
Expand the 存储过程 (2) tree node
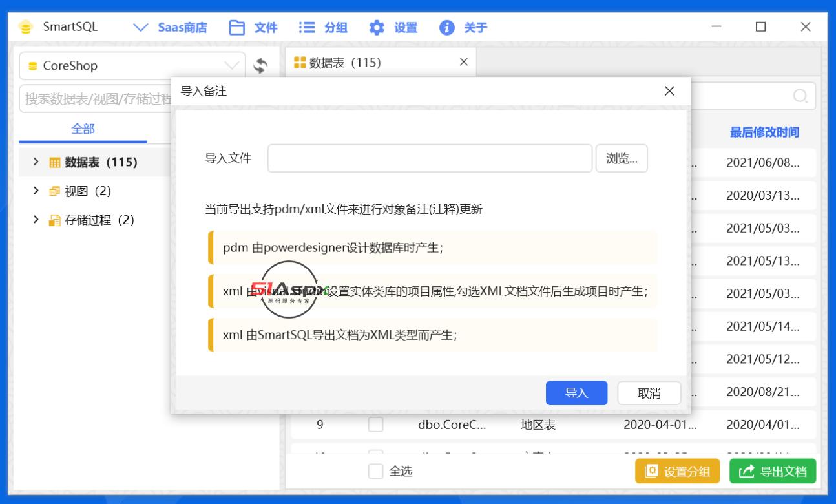click(x=36, y=220)
